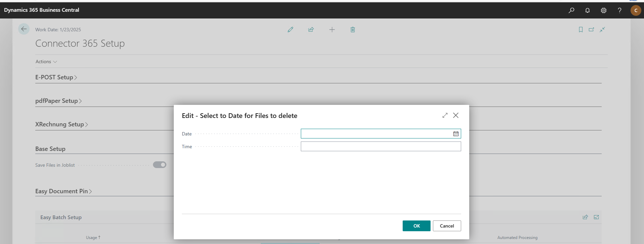Sort by the Usage column header
The width and height of the screenshot is (644, 244).
[x=93, y=238]
